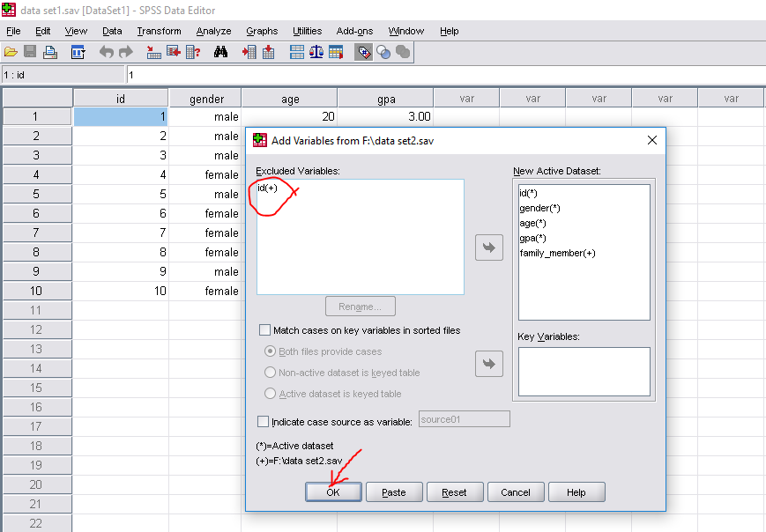Image resolution: width=766 pixels, height=532 pixels.
Task: Click inside the Key Variables list box
Action: [x=584, y=372]
